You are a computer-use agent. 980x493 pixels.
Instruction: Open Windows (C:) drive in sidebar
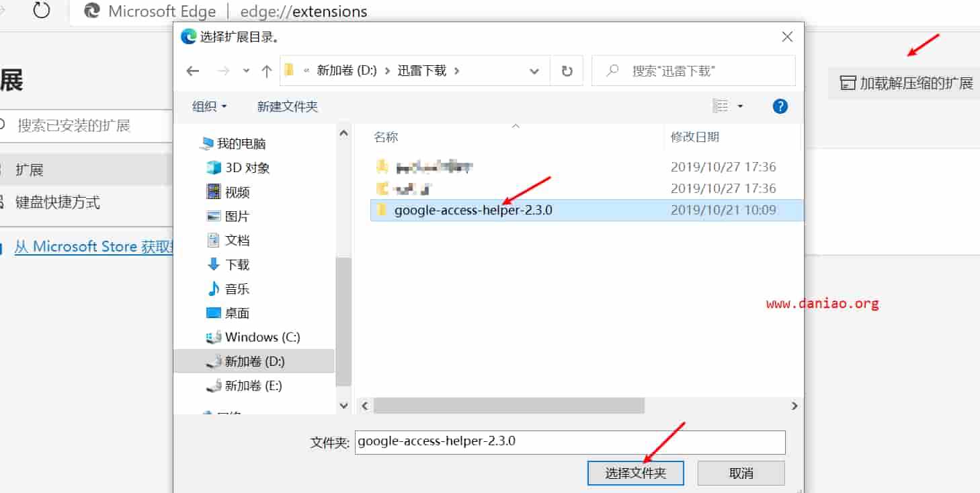[x=253, y=337]
